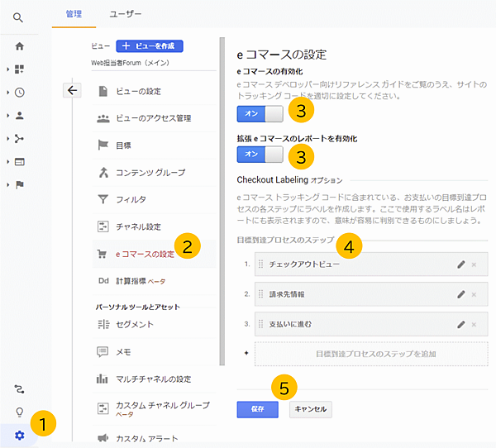The height and width of the screenshot is (448, 496).
Task: Click the ビューを作成 button
Action: 150,46
